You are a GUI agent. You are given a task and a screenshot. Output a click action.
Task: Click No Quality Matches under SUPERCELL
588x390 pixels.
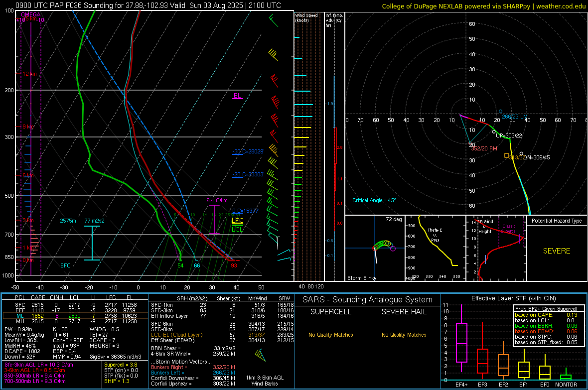[331, 335]
